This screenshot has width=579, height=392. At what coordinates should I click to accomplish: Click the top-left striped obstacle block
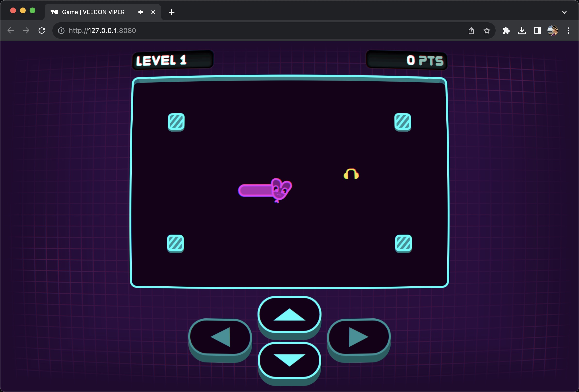(176, 122)
